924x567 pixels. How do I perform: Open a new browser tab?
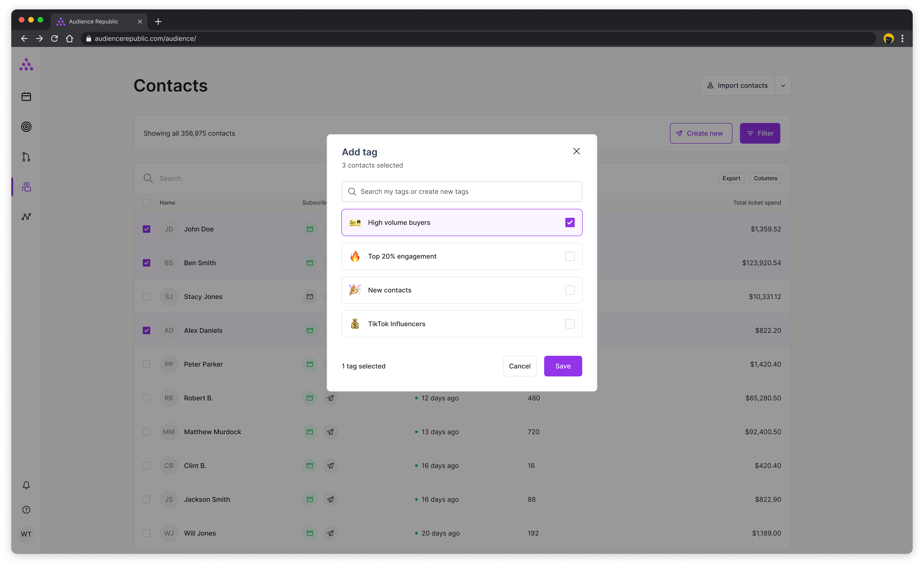(158, 22)
